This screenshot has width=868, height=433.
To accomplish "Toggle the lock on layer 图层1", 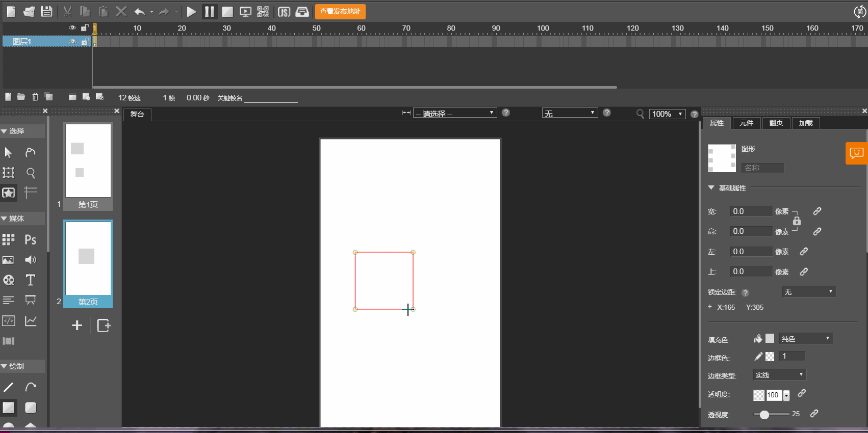I will 85,42.
